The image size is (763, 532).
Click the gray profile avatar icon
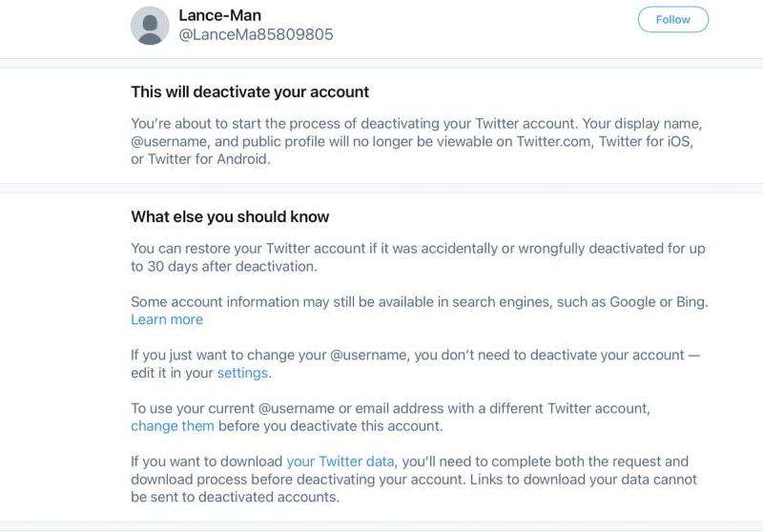coord(150,26)
